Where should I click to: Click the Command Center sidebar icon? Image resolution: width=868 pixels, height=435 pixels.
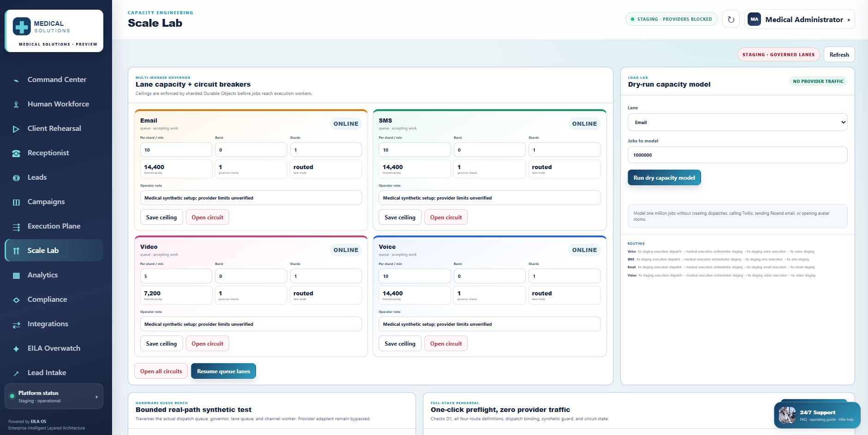[16, 80]
